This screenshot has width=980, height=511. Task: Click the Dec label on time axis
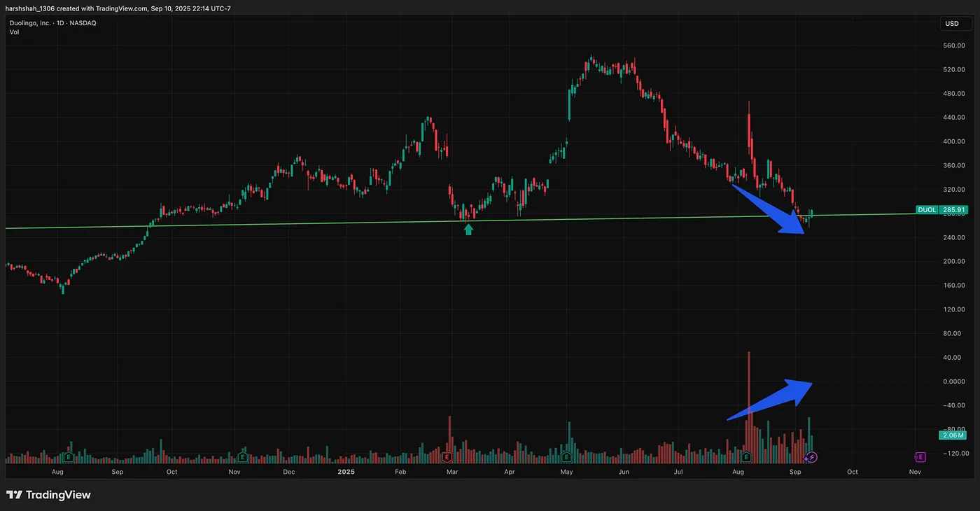coord(288,472)
